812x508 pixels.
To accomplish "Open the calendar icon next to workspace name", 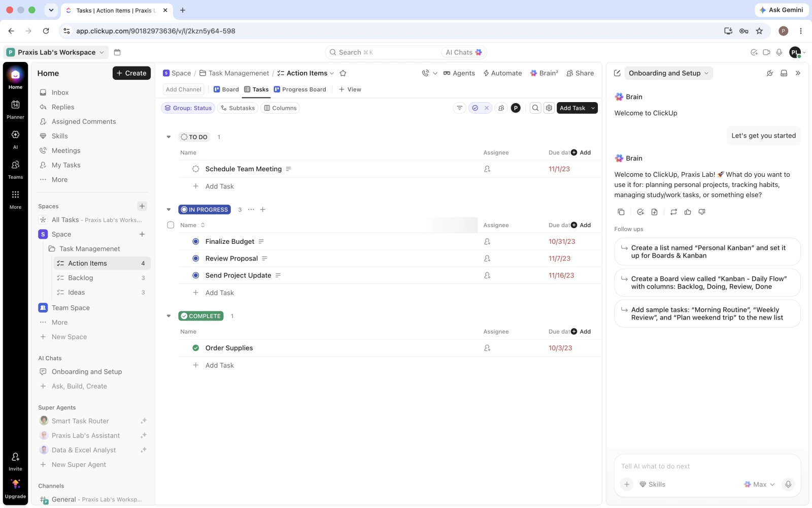I will (117, 52).
